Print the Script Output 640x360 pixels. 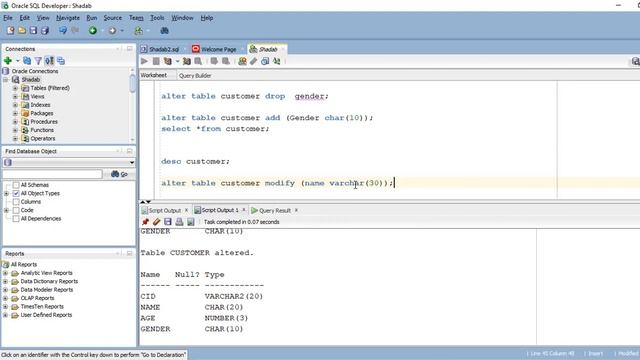[179, 222]
